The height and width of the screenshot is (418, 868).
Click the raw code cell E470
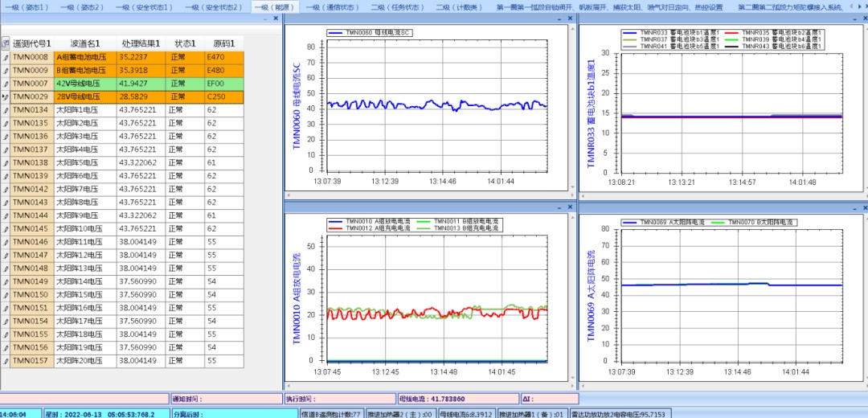pyautogui.click(x=223, y=57)
